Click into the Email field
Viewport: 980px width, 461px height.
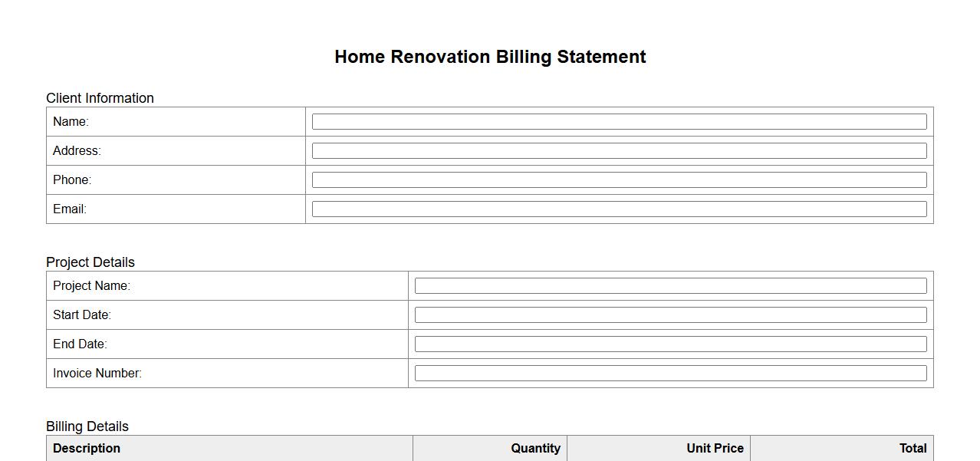pos(619,209)
